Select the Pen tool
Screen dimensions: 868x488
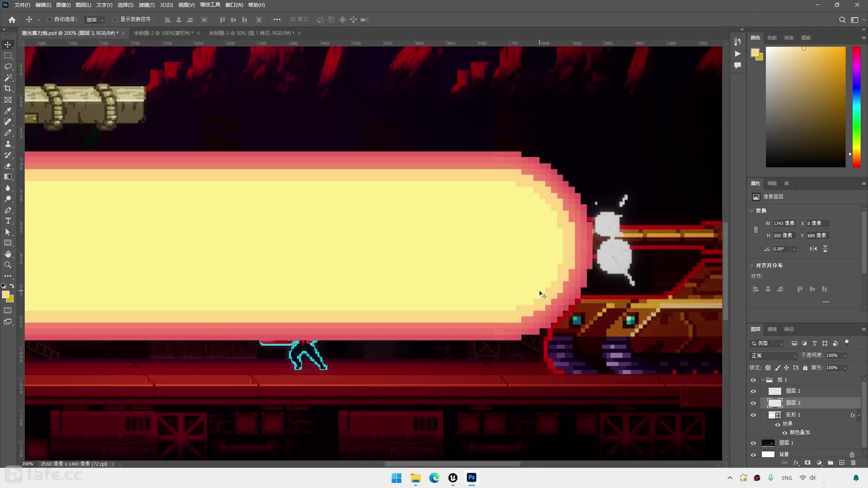[8, 210]
